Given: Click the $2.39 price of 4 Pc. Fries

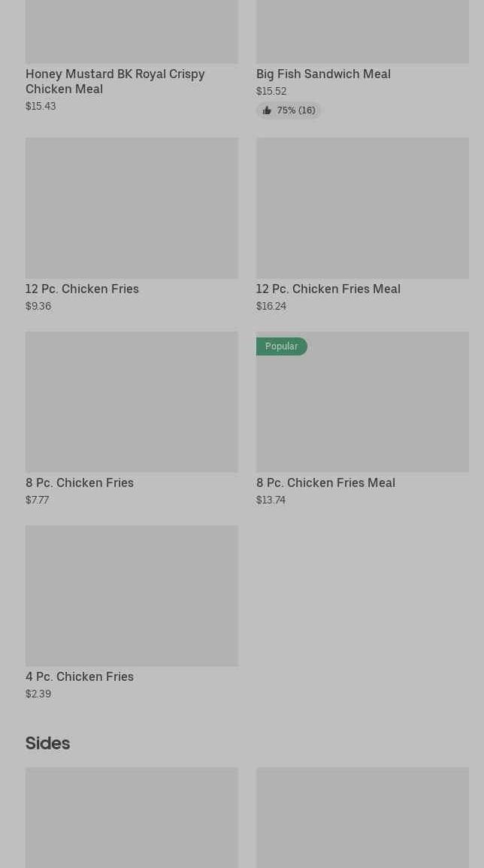Looking at the screenshot, I should [38, 694].
